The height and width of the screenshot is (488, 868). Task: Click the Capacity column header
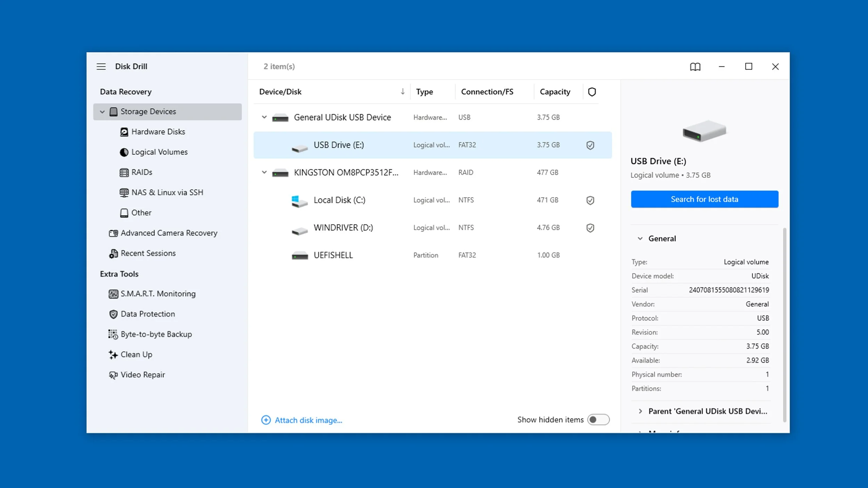[x=555, y=92]
